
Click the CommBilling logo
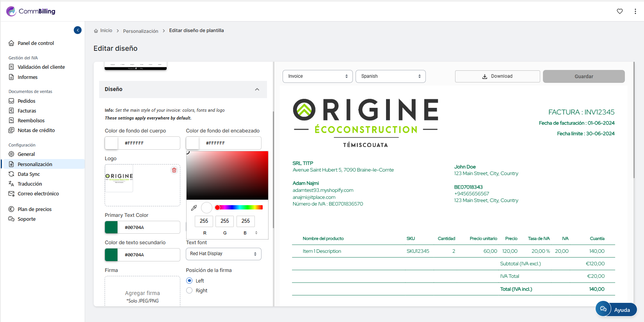[31, 11]
